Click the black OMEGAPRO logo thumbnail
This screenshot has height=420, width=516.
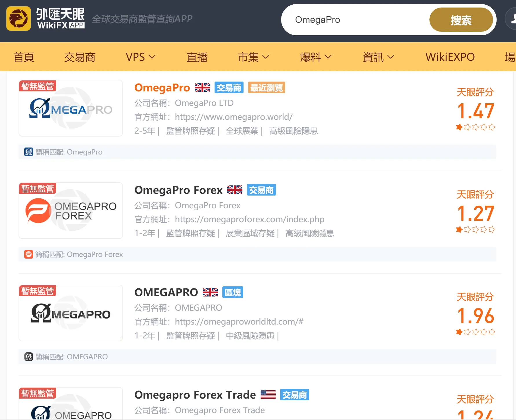point(71,313)
